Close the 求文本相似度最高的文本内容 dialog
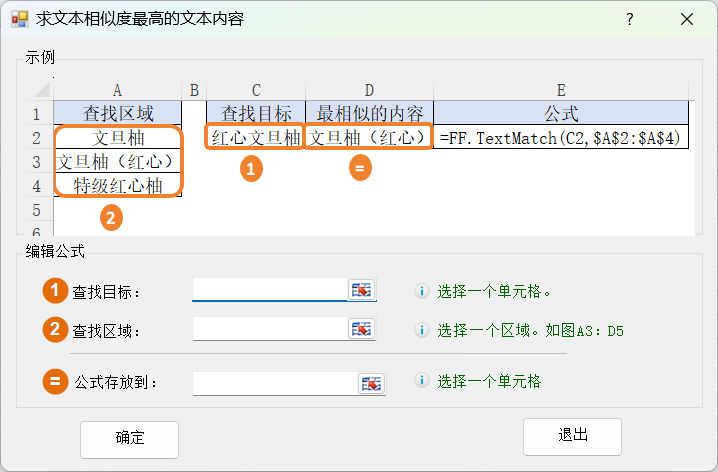The image size is (718, 472). tap(687, 20)
